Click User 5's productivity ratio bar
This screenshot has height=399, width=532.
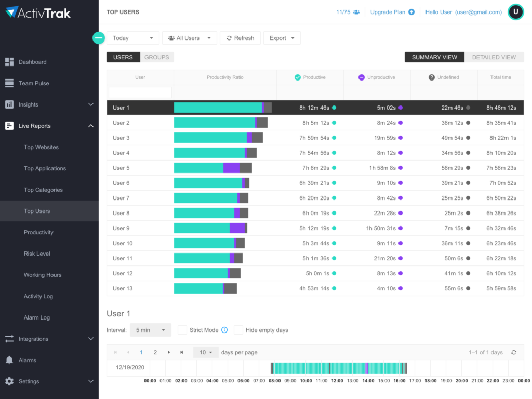coord(212,167)
